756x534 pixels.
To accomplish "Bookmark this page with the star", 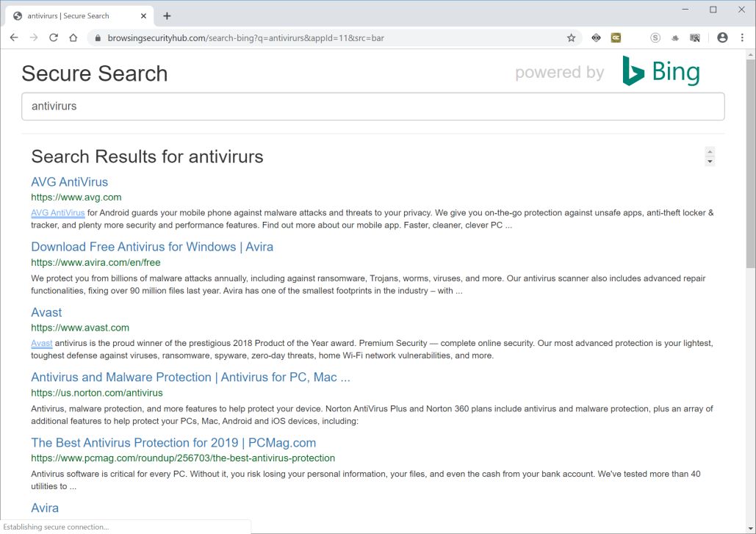I will click(572, 37).
